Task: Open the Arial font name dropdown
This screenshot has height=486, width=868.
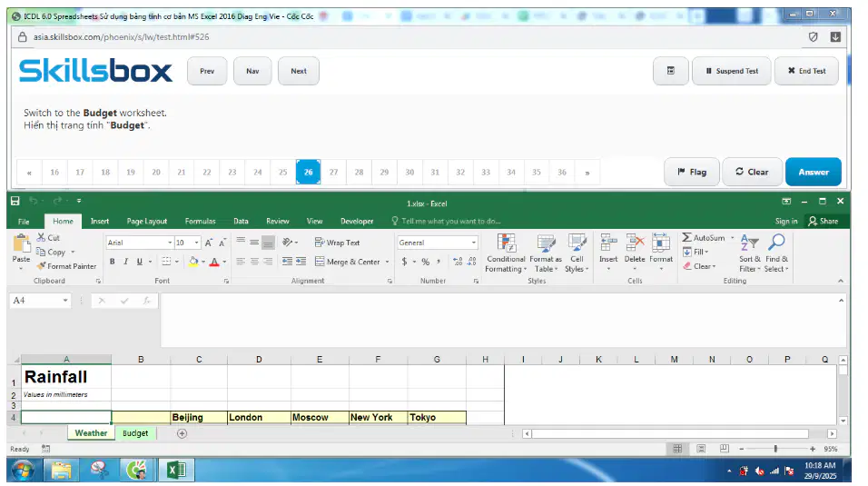Action: [x=170, y=243]
